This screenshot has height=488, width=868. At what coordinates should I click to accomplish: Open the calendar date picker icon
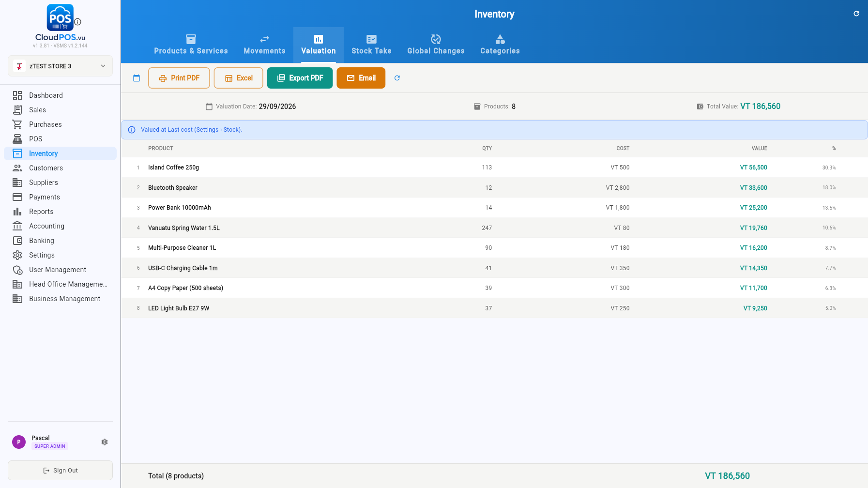tap(137, 78)
